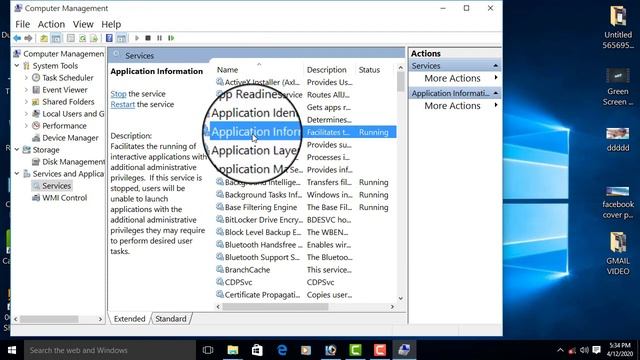The image size is (640, 360).
Task: Click the Start Service play icon
Action: 137,38
